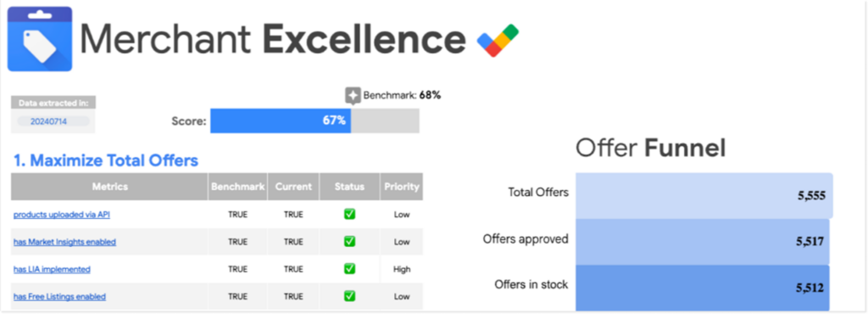Screen dimensions: 868x314
Task: Click the Offers approved funnel bar
Action: click(x=703, y=242)
